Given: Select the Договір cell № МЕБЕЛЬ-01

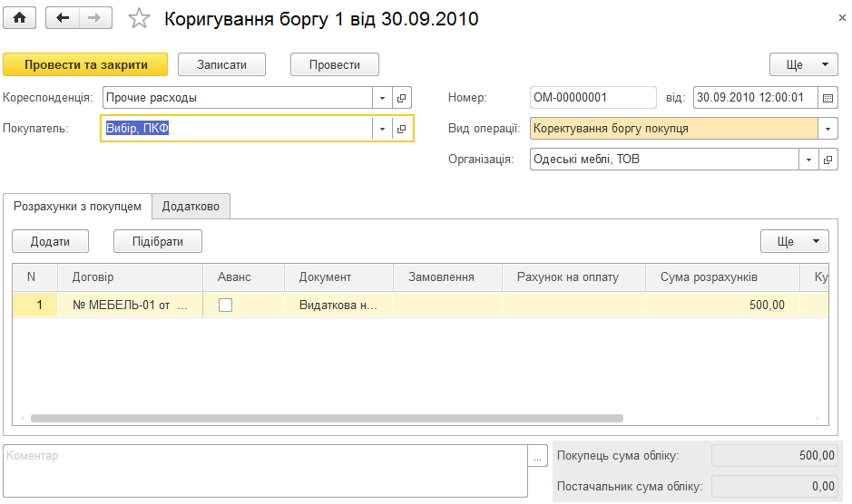Looking at the screenshot, I should [130, 305].
